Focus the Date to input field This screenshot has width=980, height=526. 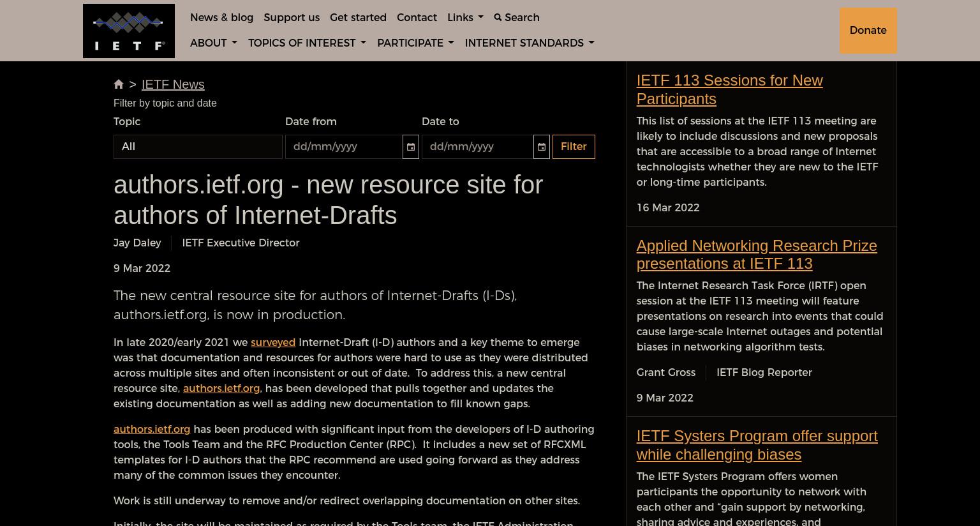point(477,147)
